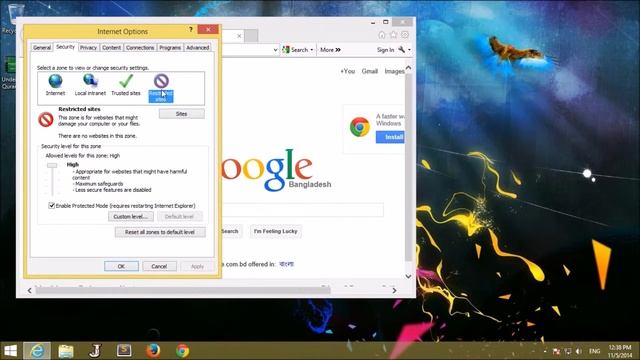
Task: Close the current browser tab
Action: coord(239,36)
